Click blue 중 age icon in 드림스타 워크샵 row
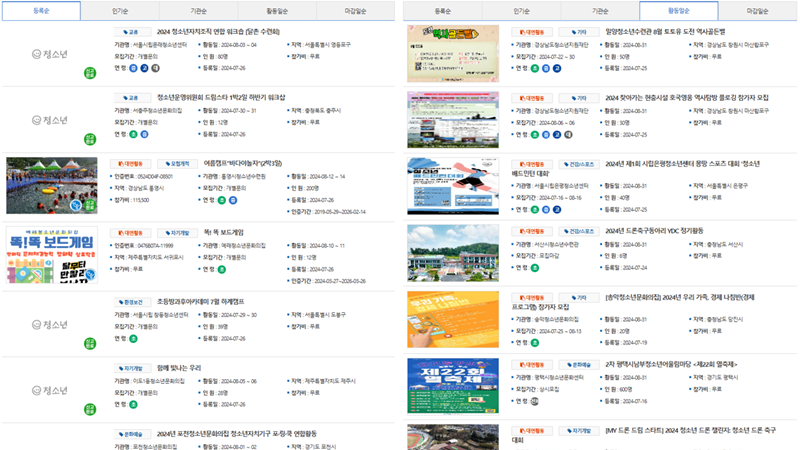This screenshot has width=800, height=450. [x=144, y=134]
